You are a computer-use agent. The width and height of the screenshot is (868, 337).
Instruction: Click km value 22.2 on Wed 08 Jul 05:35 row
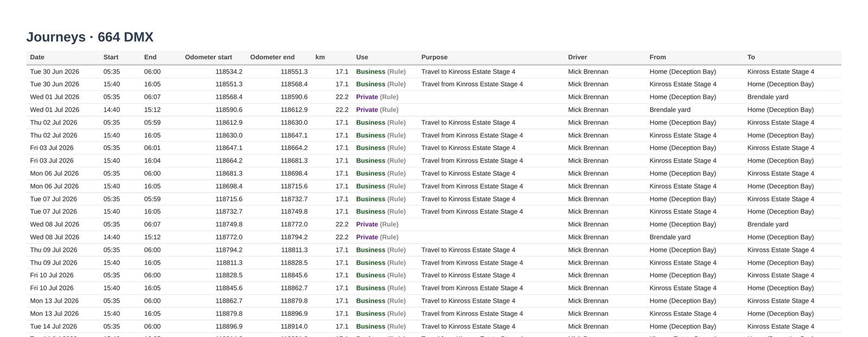[x=342, y=224]
